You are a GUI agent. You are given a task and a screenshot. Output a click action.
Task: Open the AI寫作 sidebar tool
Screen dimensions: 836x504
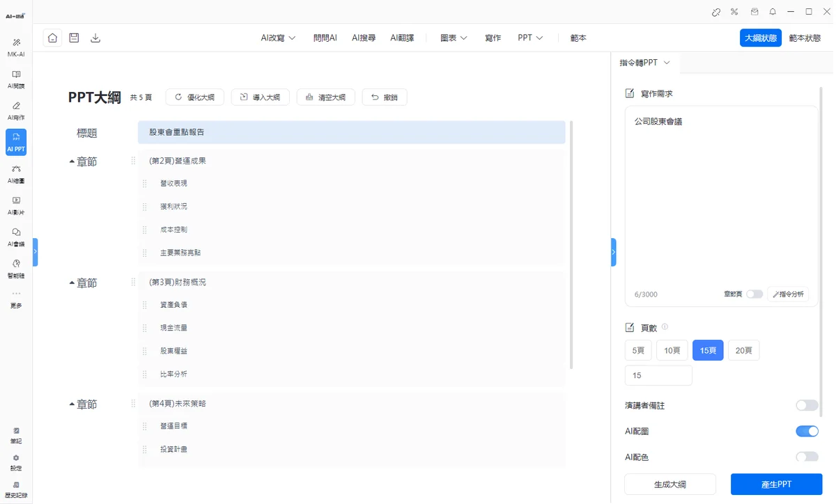coord(16,111)
